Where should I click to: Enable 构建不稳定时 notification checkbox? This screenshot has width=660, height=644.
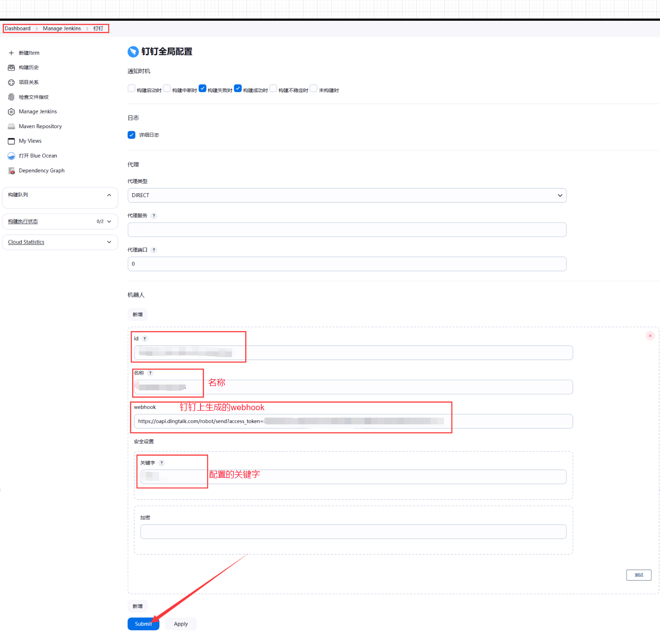click(273, 88)
